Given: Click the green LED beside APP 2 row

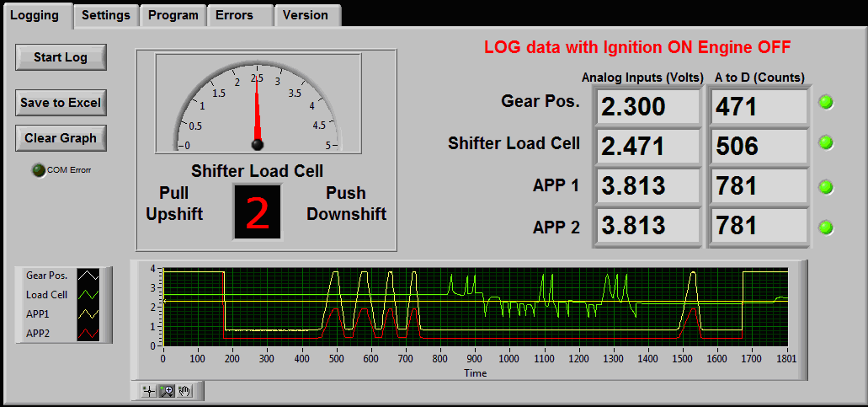Looking at the screenshot, I should (826, 227).
